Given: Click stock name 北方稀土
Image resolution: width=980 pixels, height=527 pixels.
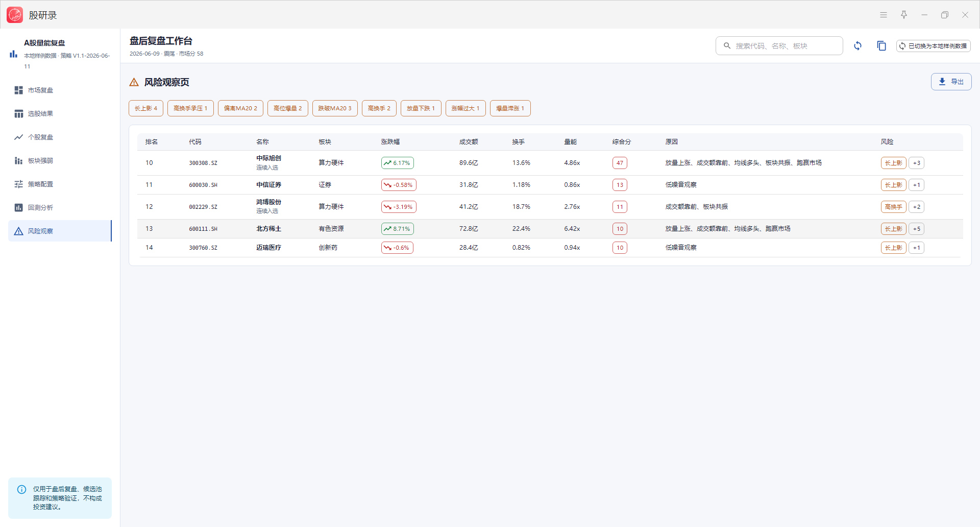Looking at the screenshot, I should pyautogui.click(x=268, y=229).
